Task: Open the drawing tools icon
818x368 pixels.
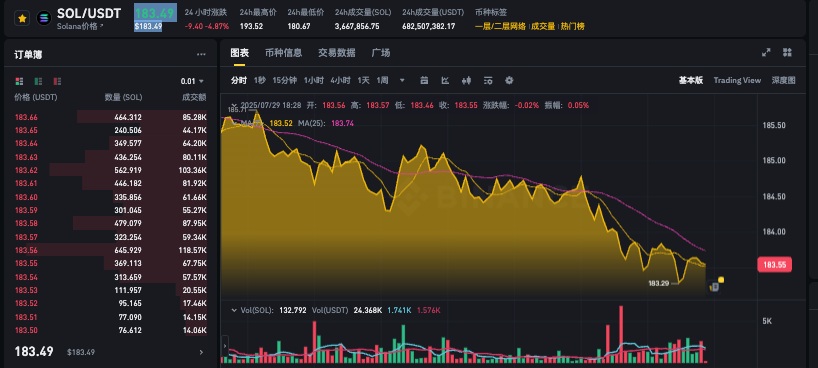Action: pos(445,80)
